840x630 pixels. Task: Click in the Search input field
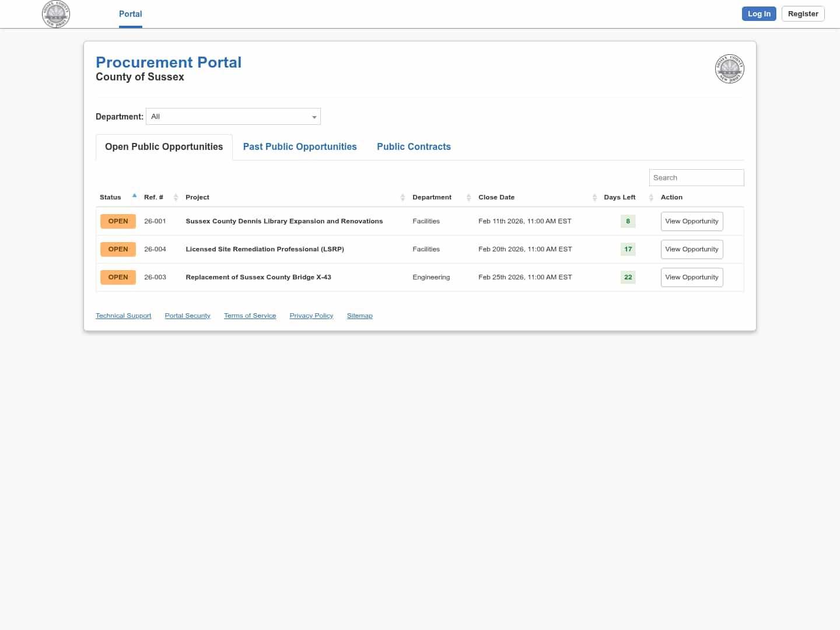click(696, 178)
